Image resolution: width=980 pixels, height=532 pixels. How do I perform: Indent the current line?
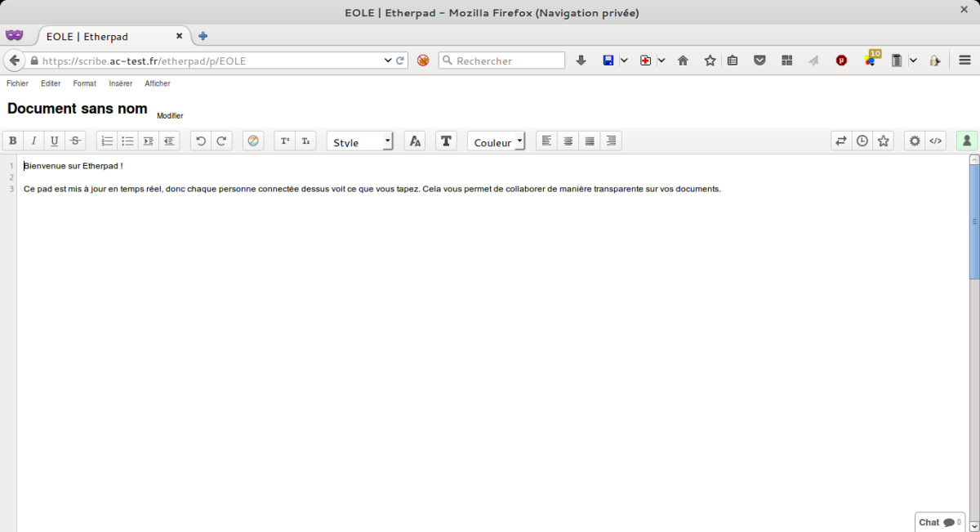click(149, 141)
